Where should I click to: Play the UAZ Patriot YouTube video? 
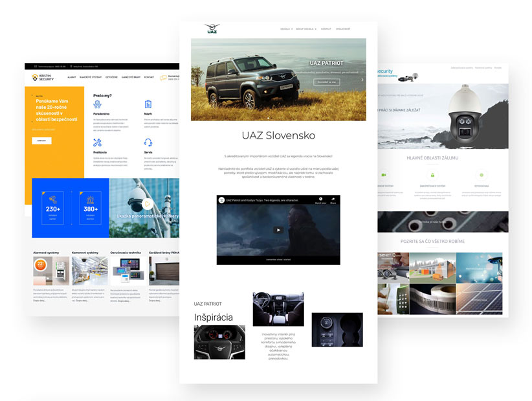coord(278,230)
